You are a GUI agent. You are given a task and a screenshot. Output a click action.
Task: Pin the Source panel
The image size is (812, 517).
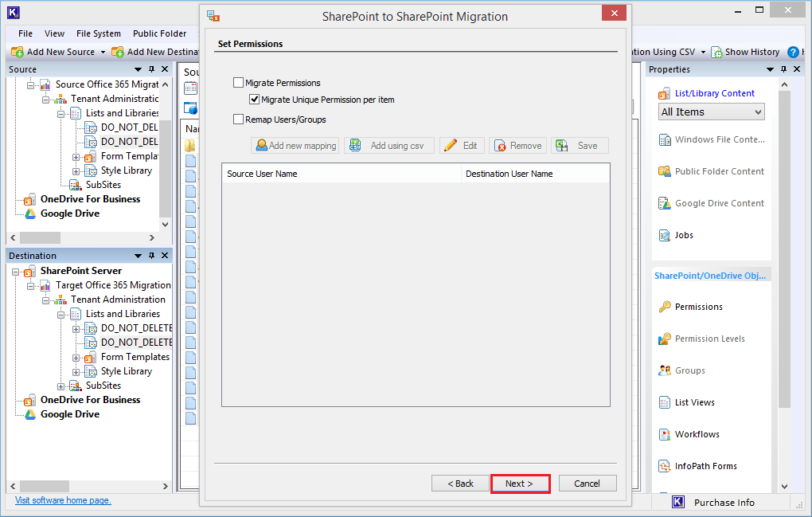[x=152, y=69]
